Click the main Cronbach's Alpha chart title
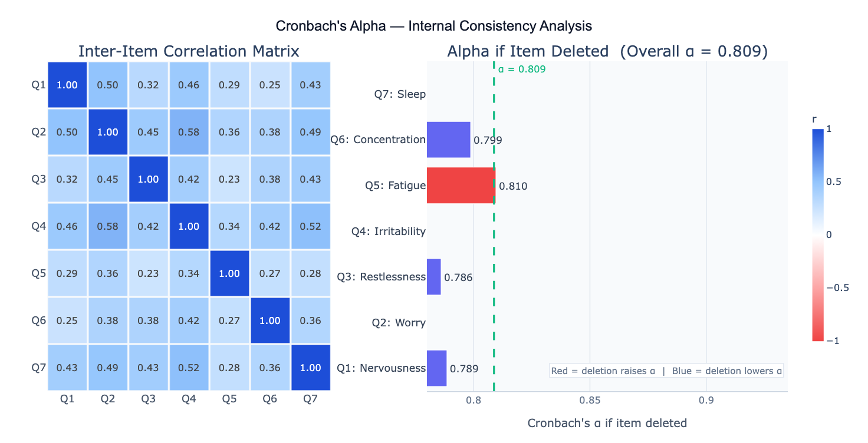This screenshot has width=868, height=443. 434,26
